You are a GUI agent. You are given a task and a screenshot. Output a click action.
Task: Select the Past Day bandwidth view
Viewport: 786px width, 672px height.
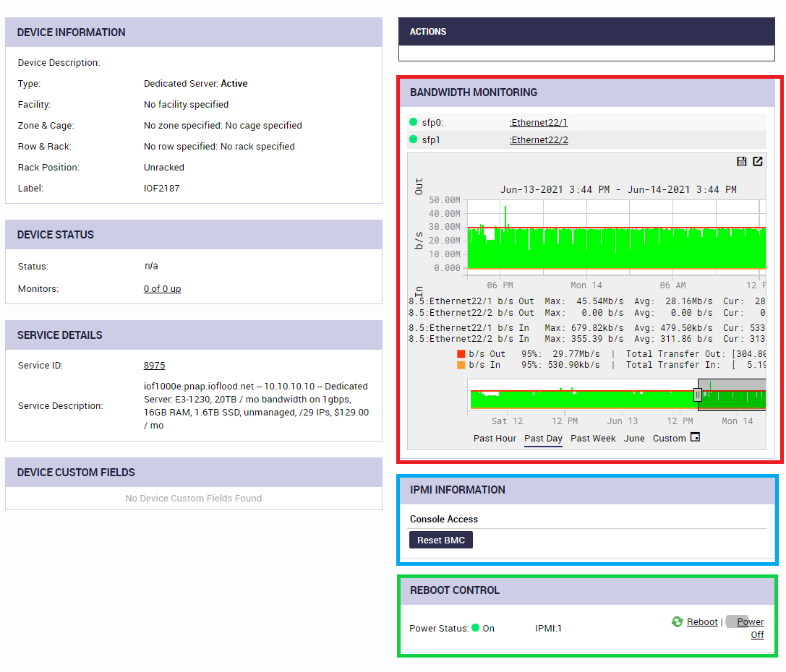[543, 438]
